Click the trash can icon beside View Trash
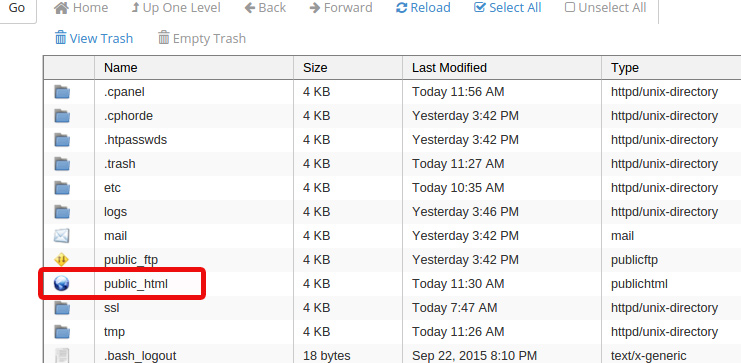The width and height of the screenshot is (741, 363). (60, 37)
